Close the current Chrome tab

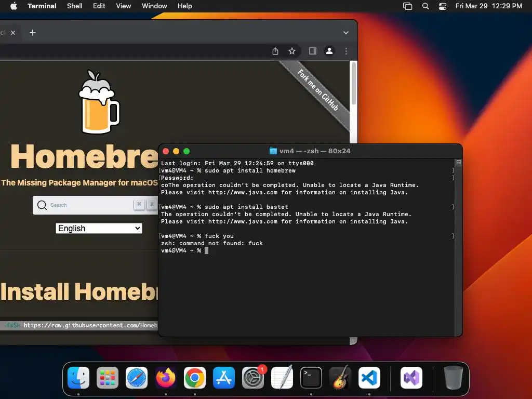point(13,33)
